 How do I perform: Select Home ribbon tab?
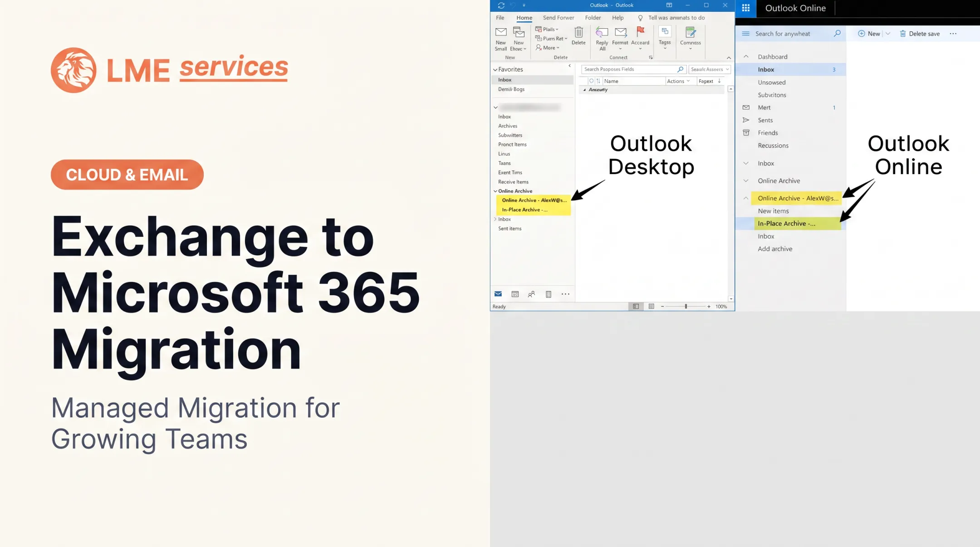(524, 18)
